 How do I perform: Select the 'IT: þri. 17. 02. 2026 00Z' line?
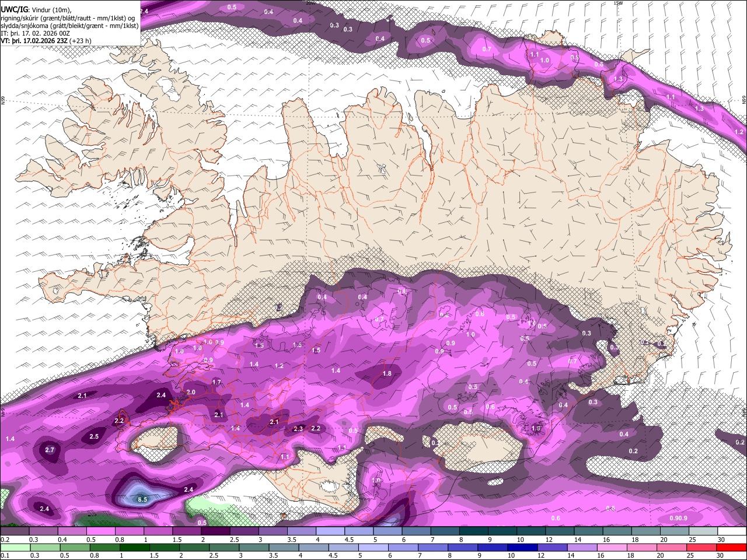point(36,33)
